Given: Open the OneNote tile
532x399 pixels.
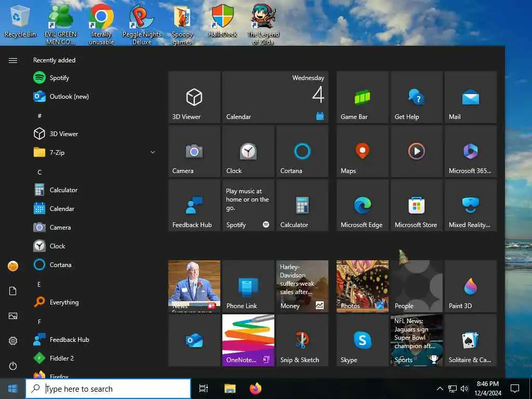Looking at the screenshot, I should [248, 340].
